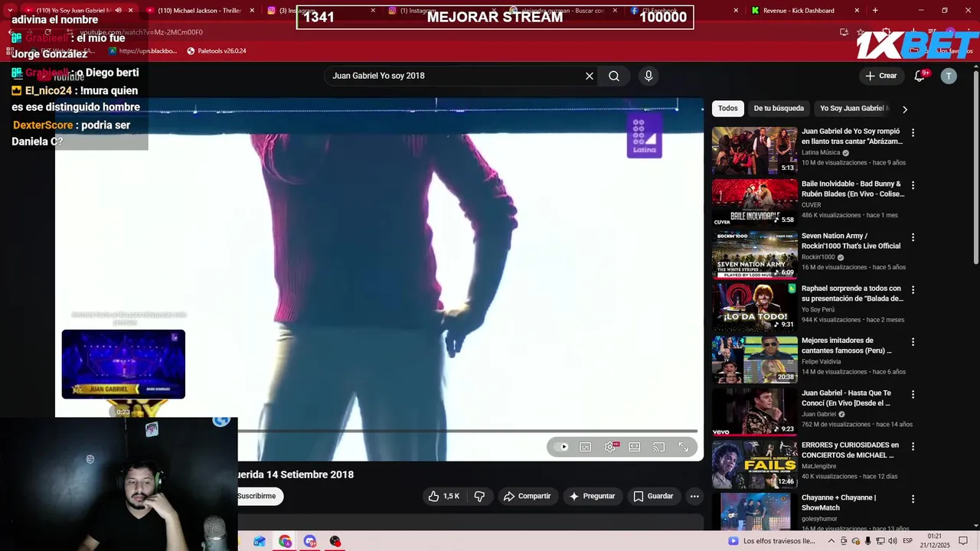980x551 pixels.
Task: Enter fullscreen on video player
Action: (684, 447)
